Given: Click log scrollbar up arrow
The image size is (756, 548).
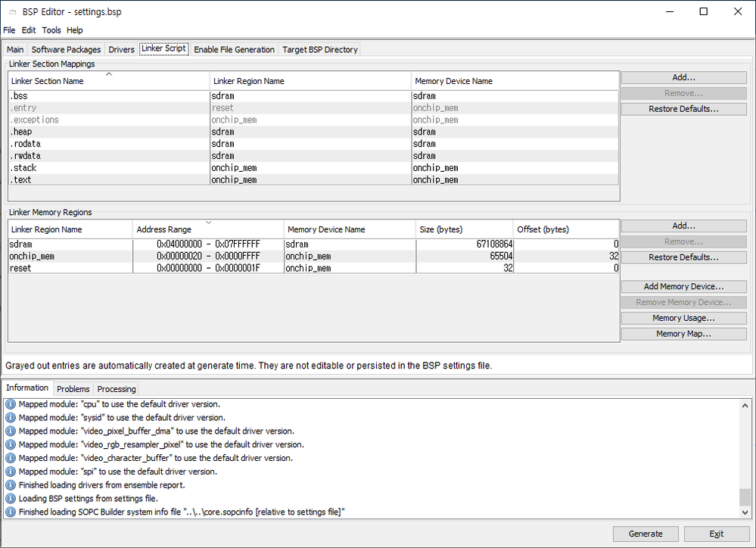Looking at the screenshot, I should [x=745, y=406].
